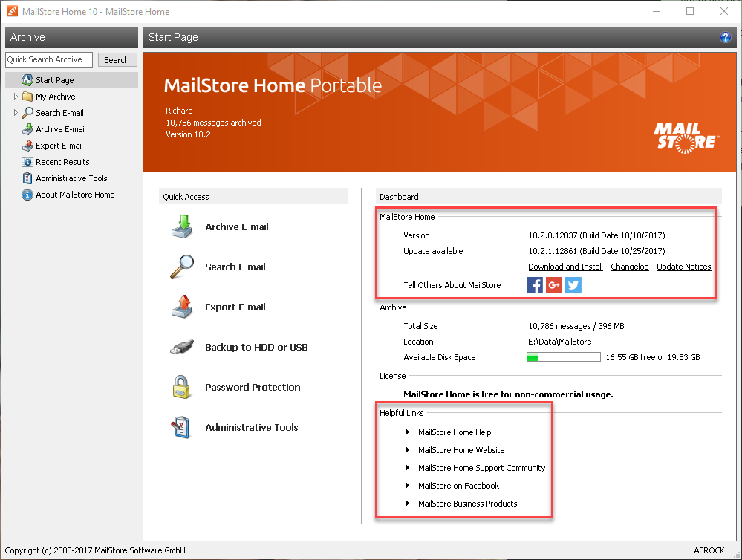742x560 pixels.
Task: Open MailStore Home Website link
Action: click(461, 449)
